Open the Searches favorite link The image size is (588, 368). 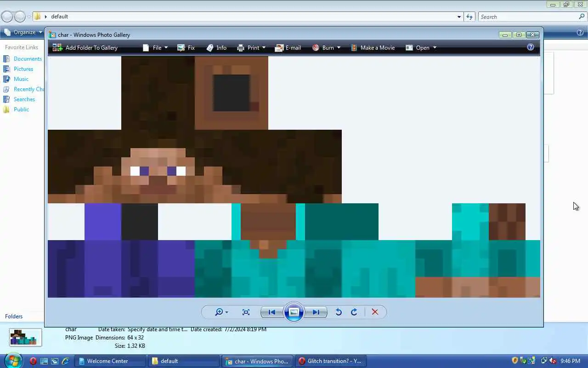point(19,99)
